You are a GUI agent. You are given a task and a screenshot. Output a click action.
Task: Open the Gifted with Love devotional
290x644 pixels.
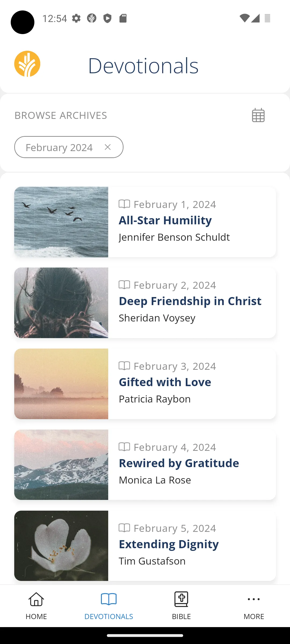165,382
